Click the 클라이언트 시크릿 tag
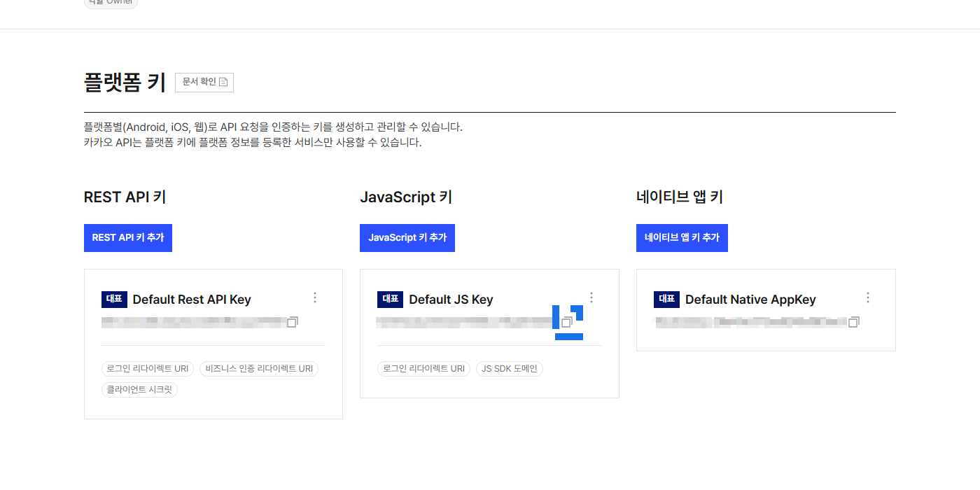This screenshot has width=980, height=490. click(139, 389)
